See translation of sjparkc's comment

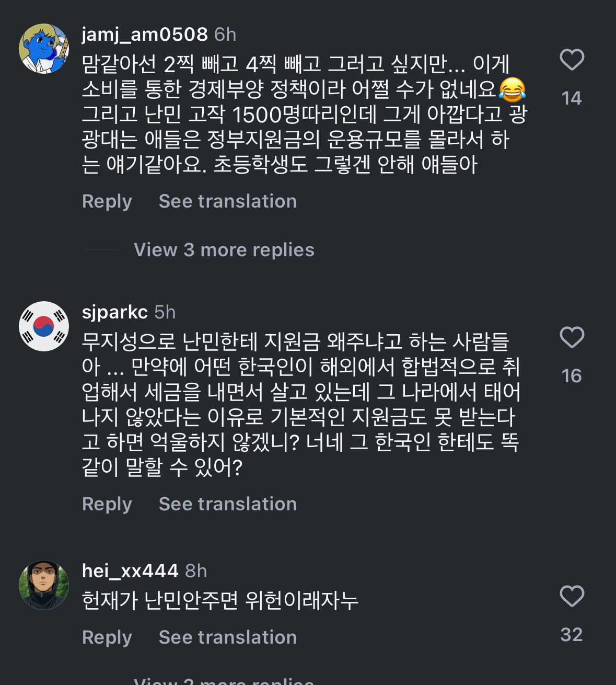pos(228,504)
